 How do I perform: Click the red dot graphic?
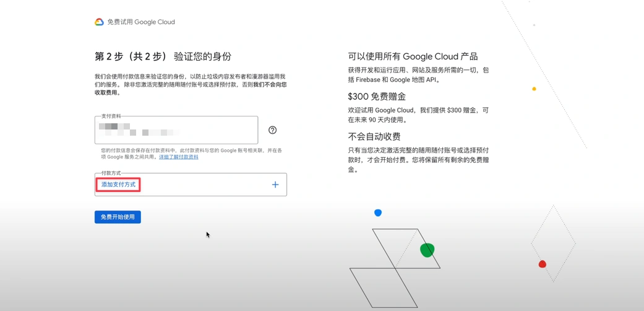(543, 264)
